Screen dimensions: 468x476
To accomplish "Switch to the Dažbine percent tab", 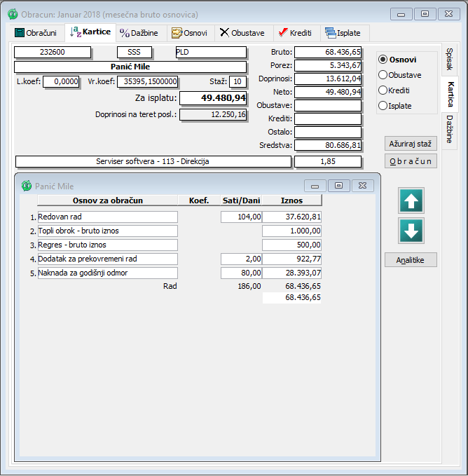I will 139,33.
